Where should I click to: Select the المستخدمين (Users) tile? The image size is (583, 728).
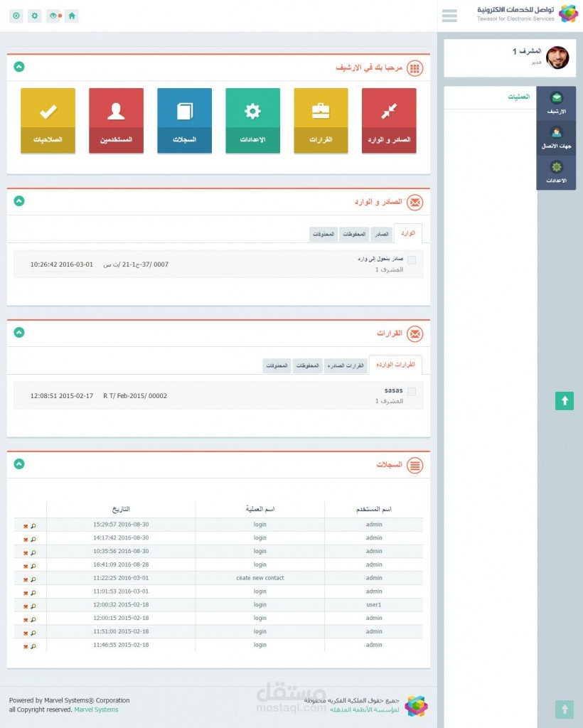pos(116,119)
